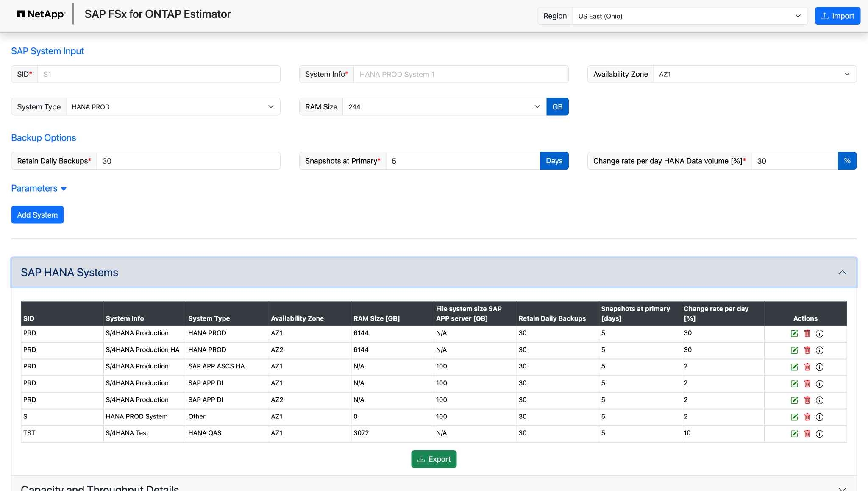Focus the SID input field
The image size is (868, 491).
coord(159,74)
